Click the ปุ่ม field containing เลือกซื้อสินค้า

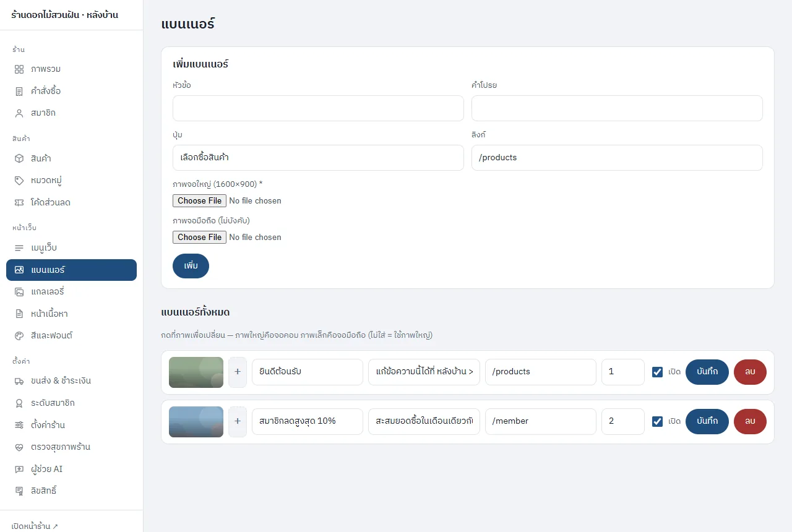318,158
